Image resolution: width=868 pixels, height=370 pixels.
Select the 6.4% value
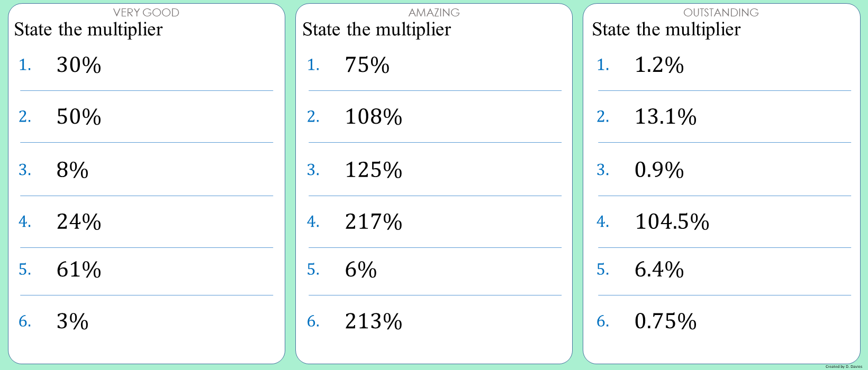pos(659,270)
